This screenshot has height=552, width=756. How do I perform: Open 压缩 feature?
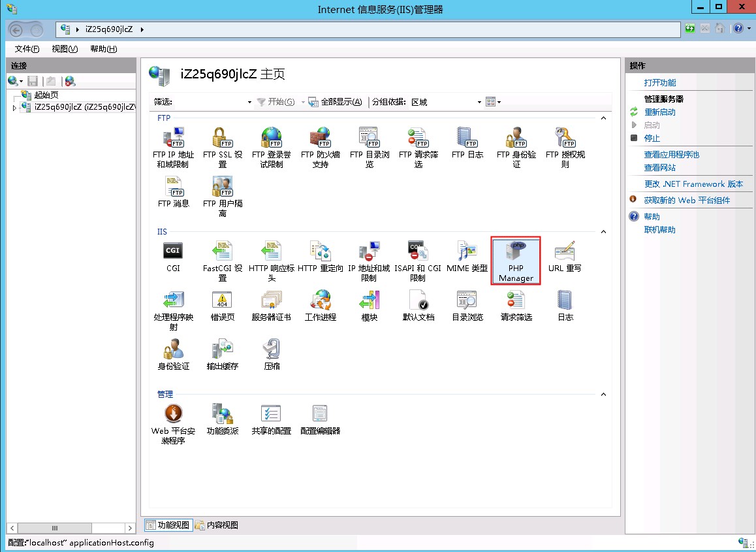click(272, 355)
